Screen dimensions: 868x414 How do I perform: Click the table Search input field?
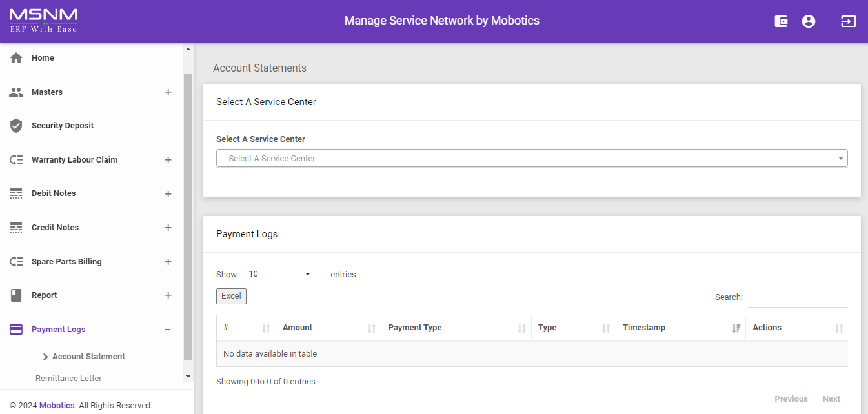796,297
